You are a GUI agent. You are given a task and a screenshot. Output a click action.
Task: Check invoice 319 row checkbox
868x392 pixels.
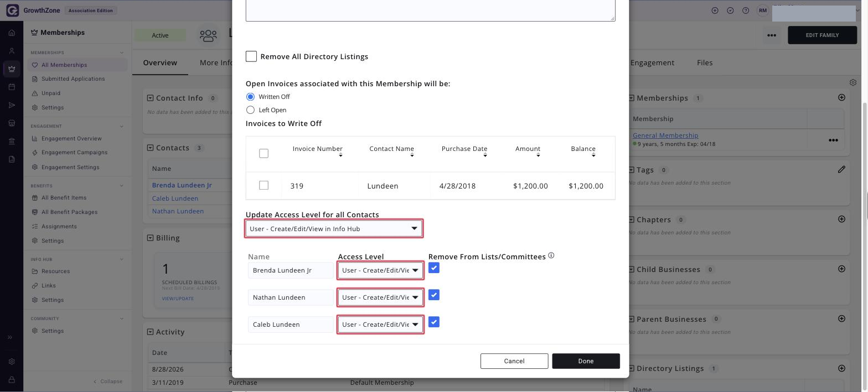tap(263, 185)
